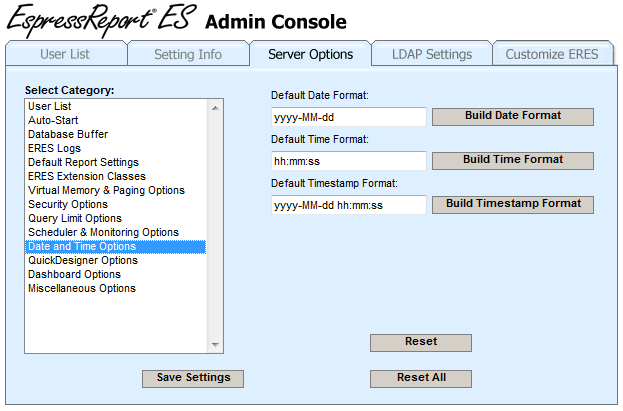
Task: Click category list scroll-up arrow
Action: 215,108
